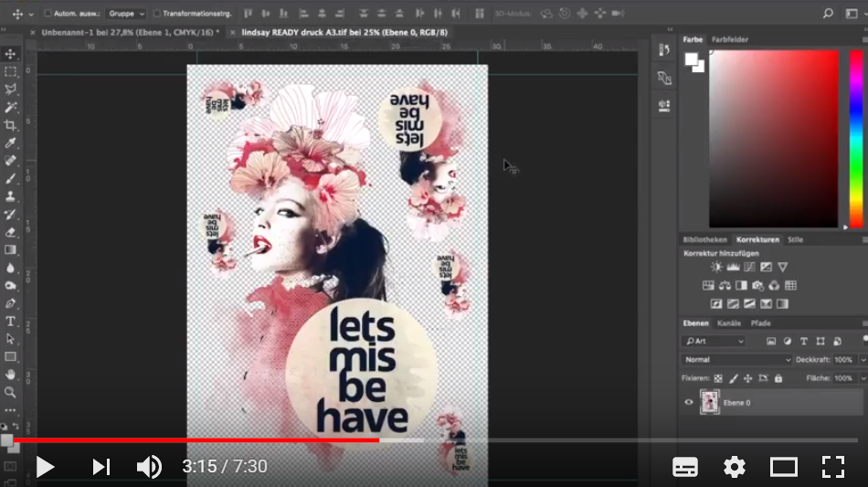The height and width of the screenshot is (487, 868).
Task: Open video settings gear
Action: (734, 467)
